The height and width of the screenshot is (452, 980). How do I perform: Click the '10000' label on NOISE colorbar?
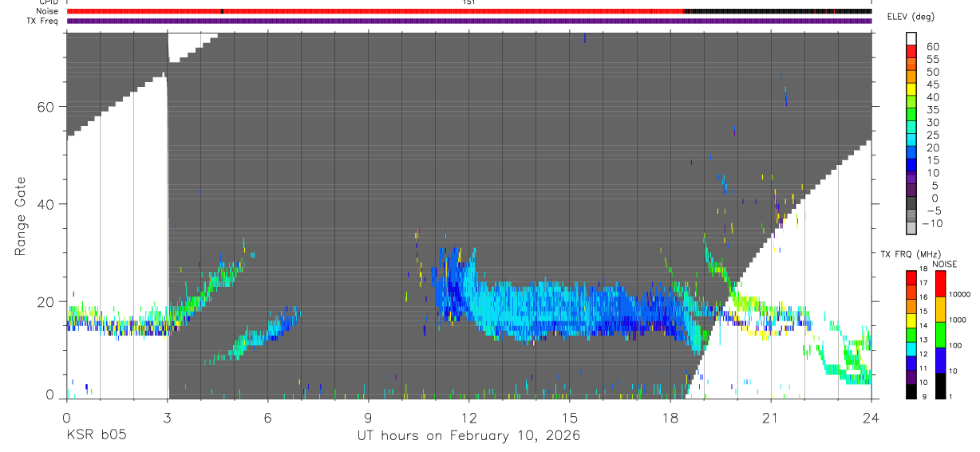961,296
